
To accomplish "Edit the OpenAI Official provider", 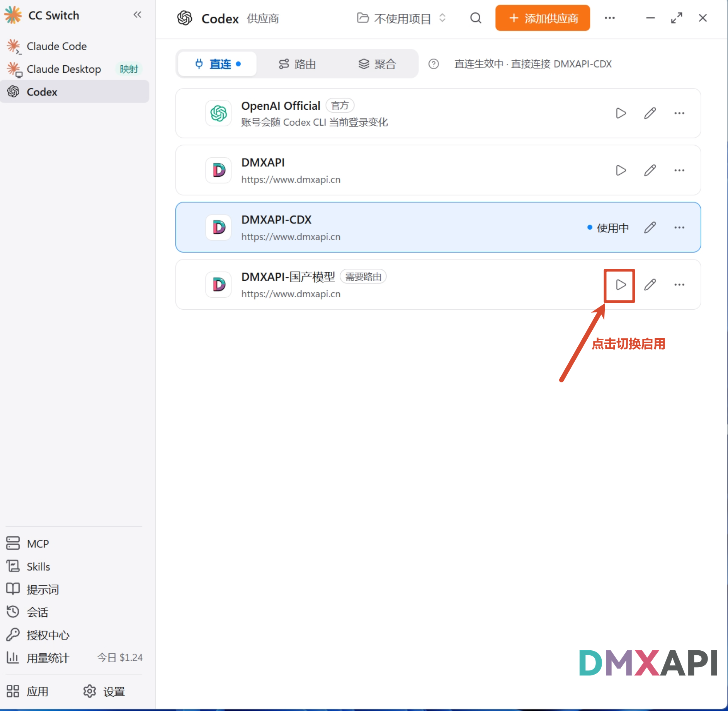I will pos(650,113).
